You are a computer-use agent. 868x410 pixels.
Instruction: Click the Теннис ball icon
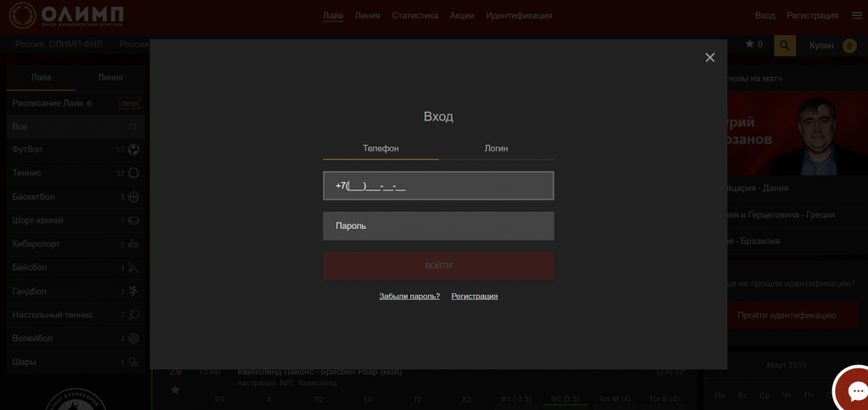[x=133, y=173]
